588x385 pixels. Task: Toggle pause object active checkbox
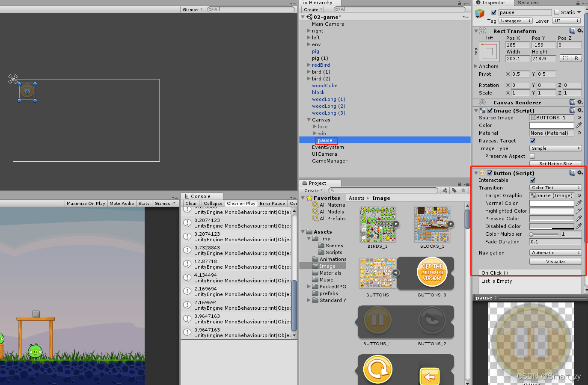coord(493,12)
